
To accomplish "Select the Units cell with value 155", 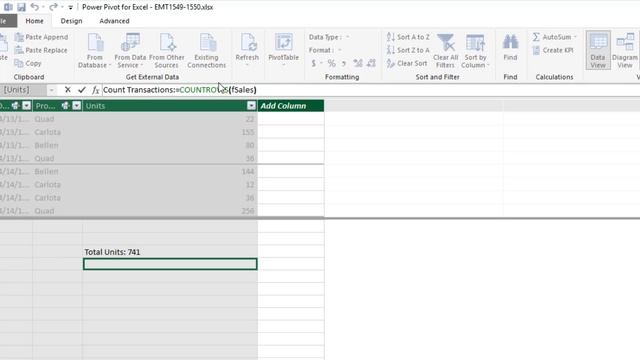I will [x=170, y=132].
